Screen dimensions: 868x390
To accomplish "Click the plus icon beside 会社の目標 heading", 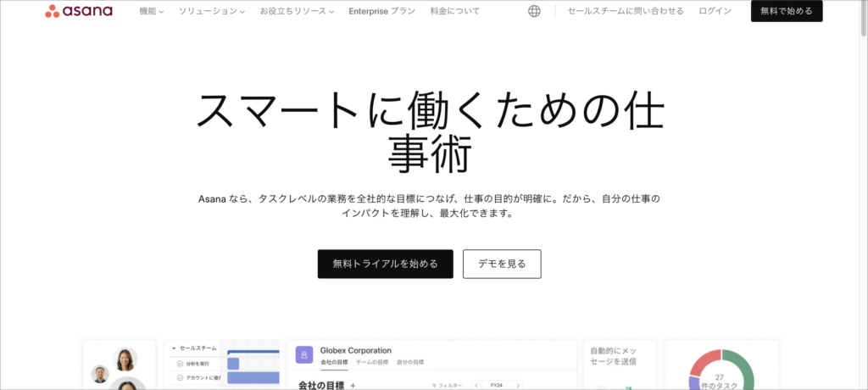I will pos(353,385).
